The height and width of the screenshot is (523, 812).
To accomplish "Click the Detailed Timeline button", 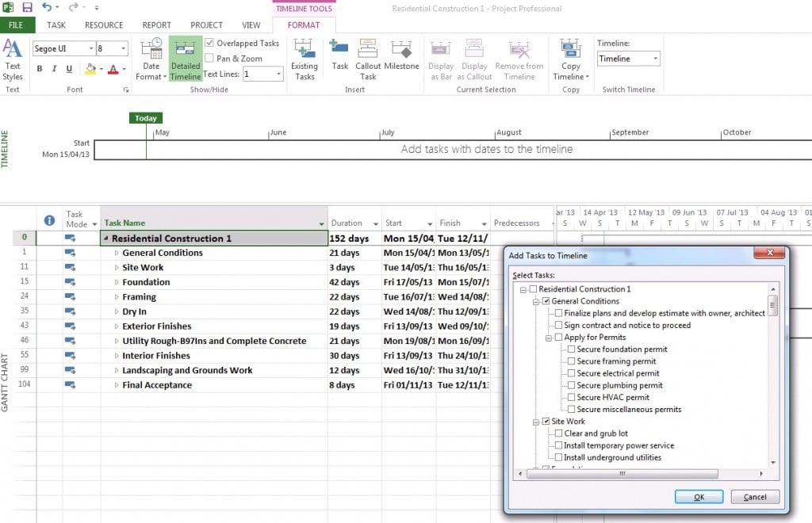I will [x=186, y=59].
